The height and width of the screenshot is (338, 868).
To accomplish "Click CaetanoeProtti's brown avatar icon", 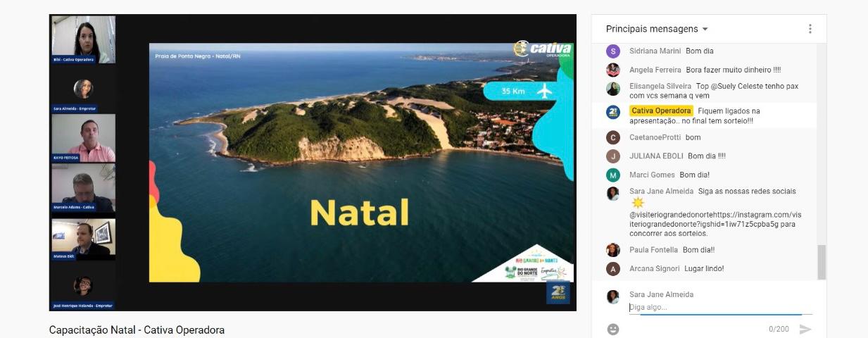I will coord(613,137).
